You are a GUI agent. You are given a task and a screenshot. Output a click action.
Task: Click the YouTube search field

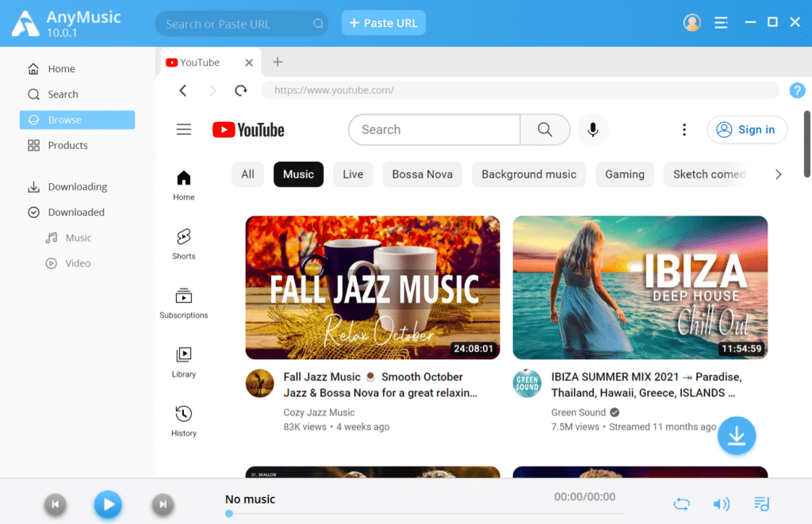coord(435,129)
